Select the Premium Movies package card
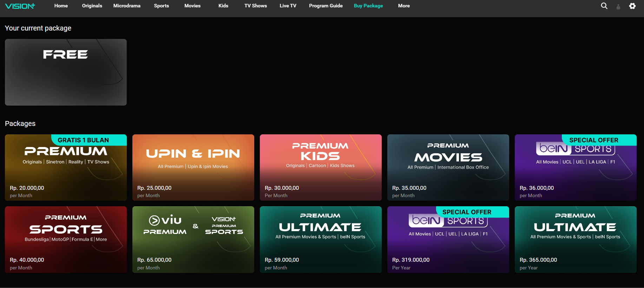644x288 pixels. tap(448, 167)
